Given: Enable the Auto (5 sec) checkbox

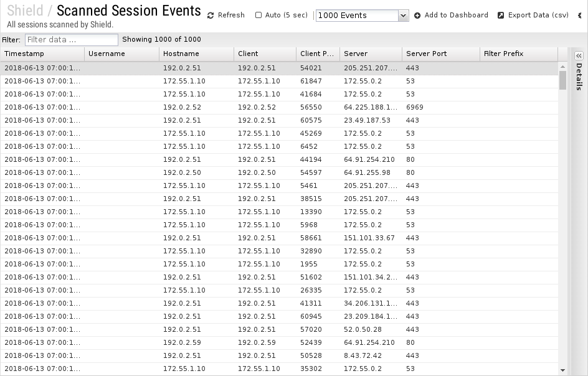Looking at the screenshot, I should point(258,15).
